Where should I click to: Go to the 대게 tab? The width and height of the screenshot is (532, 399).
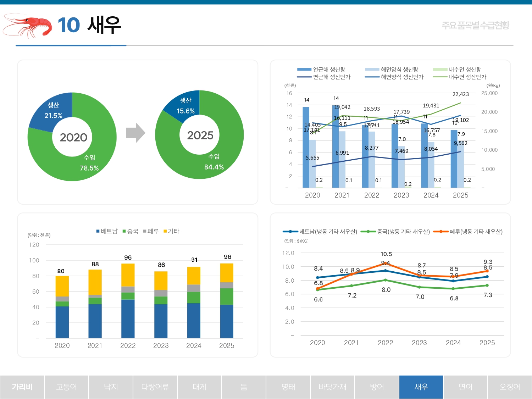tap(199, 387)
